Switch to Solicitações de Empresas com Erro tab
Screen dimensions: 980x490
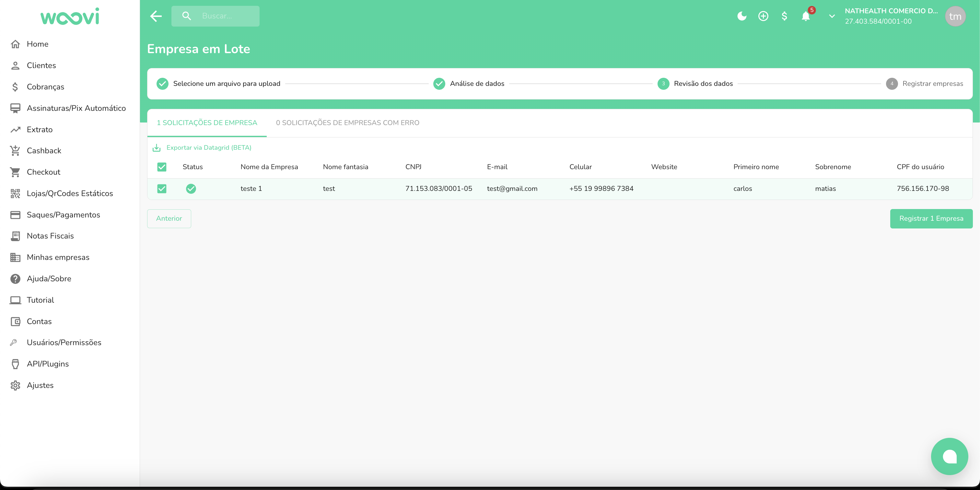coord(347,122)
